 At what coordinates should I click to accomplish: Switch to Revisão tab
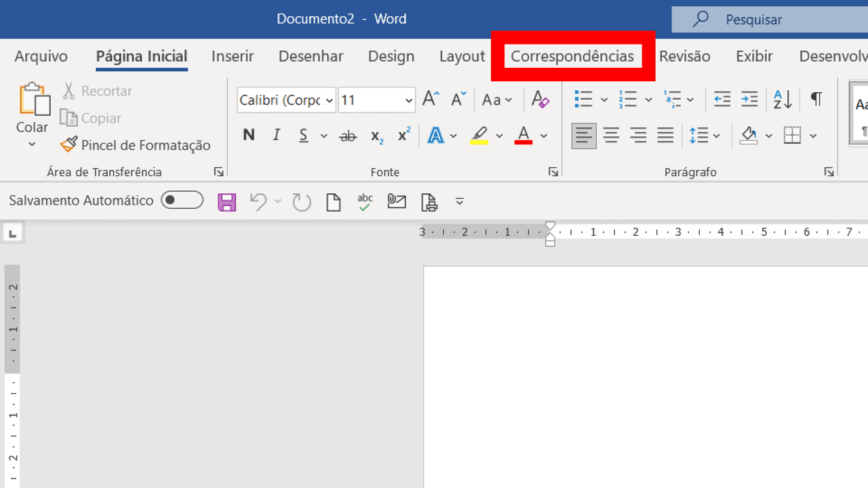coord(685,56)
